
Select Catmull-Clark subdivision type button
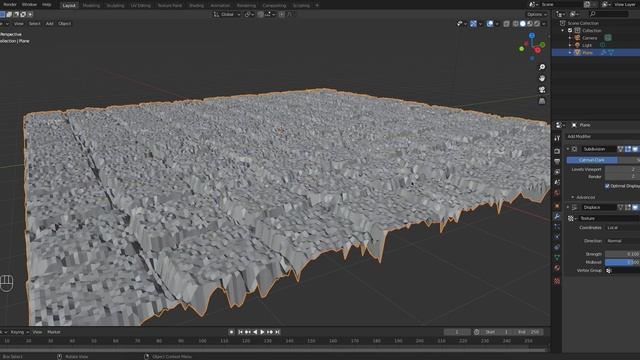tap(592, 160)
